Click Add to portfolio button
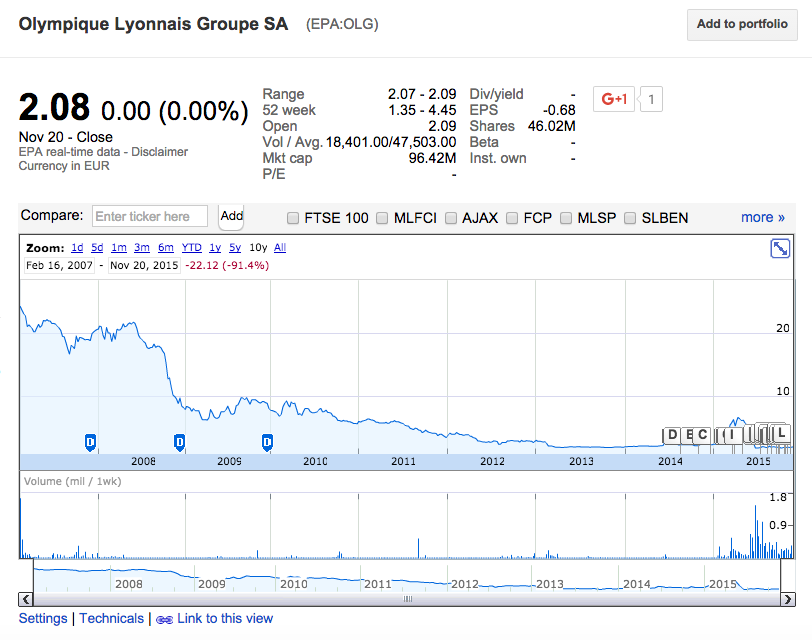Image resolution: width=812 pixels, height=640 pixels. [742, 24]
